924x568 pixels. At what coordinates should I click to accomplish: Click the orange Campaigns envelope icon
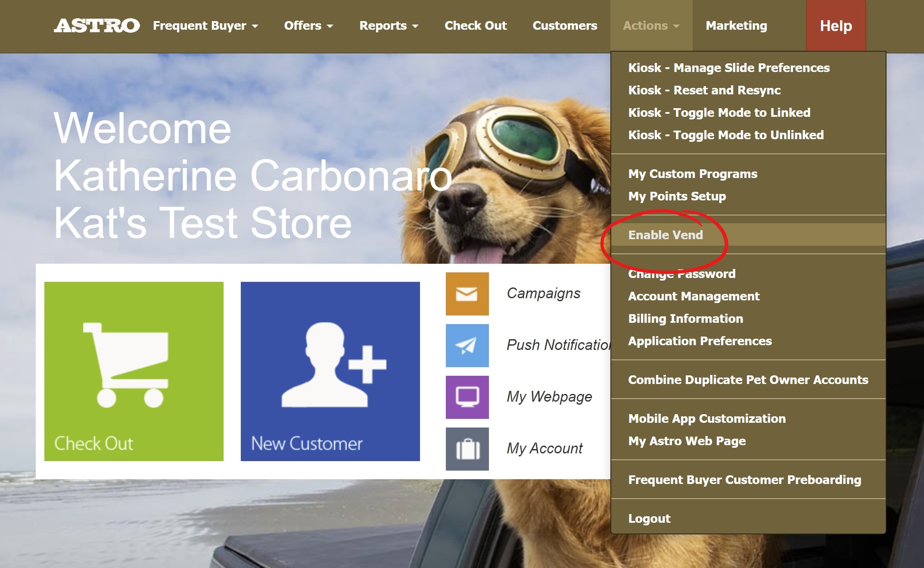[467, 294]
